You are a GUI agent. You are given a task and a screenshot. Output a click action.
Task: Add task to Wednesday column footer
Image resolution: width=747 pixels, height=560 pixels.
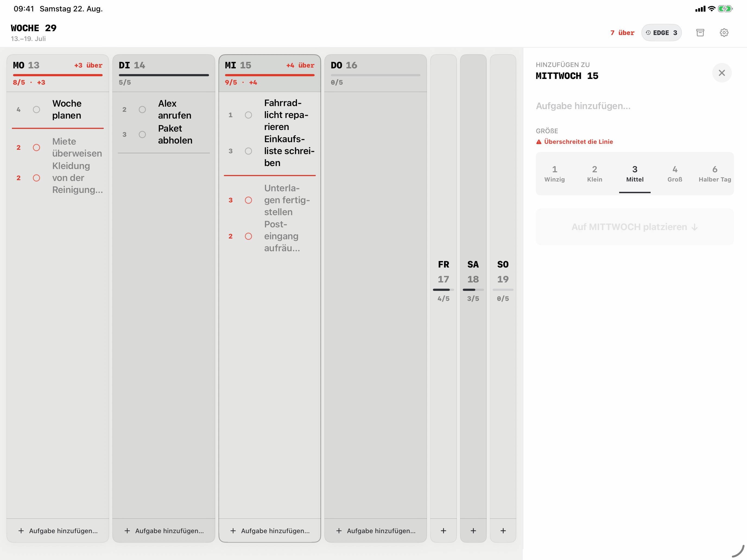270,531
